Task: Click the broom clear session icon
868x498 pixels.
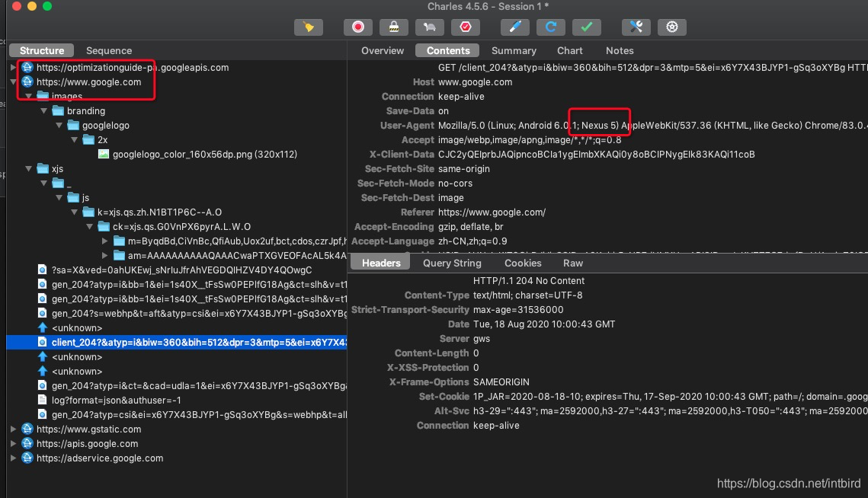Action: coord(309,27)
